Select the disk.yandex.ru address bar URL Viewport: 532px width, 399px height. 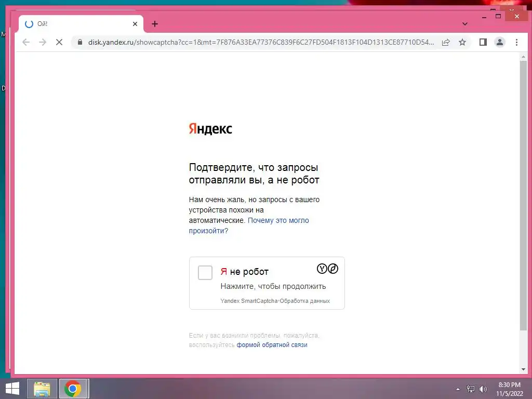click(x=261, y=42)
